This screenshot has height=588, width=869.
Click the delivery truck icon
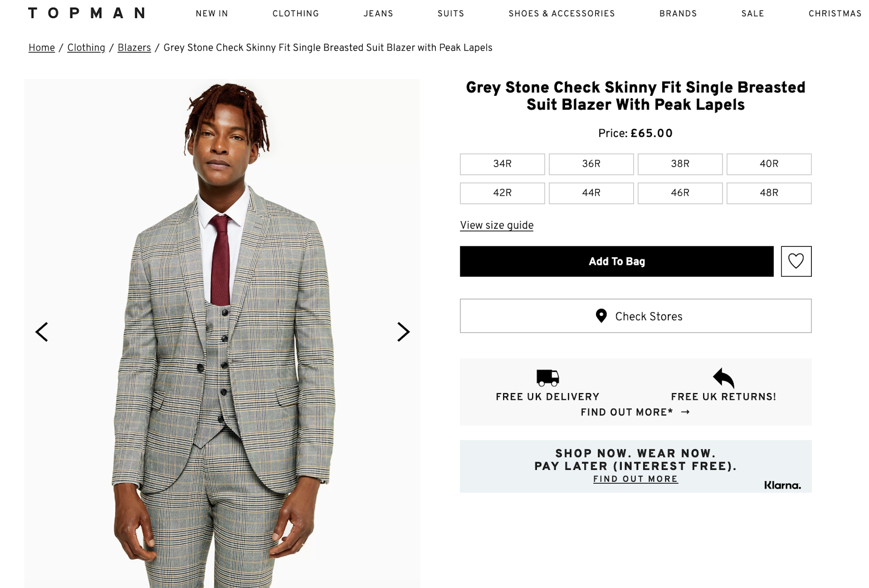point(547,377)
